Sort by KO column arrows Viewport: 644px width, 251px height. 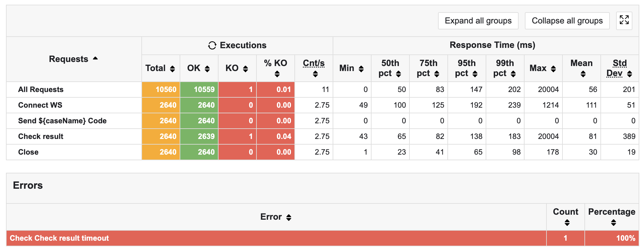(x=245, y=69)
